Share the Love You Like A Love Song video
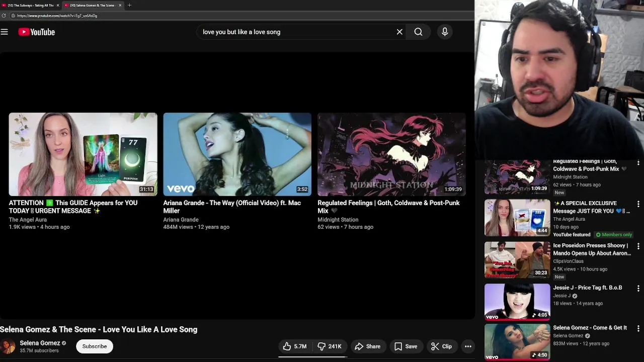This screenshot has width=644, height=362. [x=368, y=346]
